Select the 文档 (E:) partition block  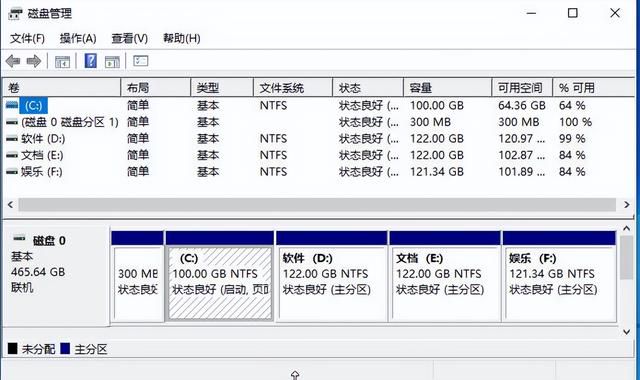tap(445, 276)
